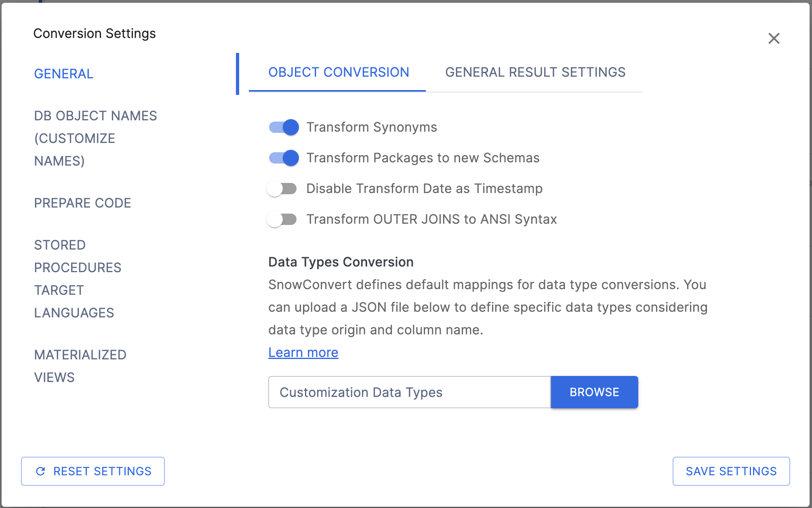Click the Customization Data Types field
Image resolution: width=812 pixels, height=508 pixels.
click(x=408, y=392)
